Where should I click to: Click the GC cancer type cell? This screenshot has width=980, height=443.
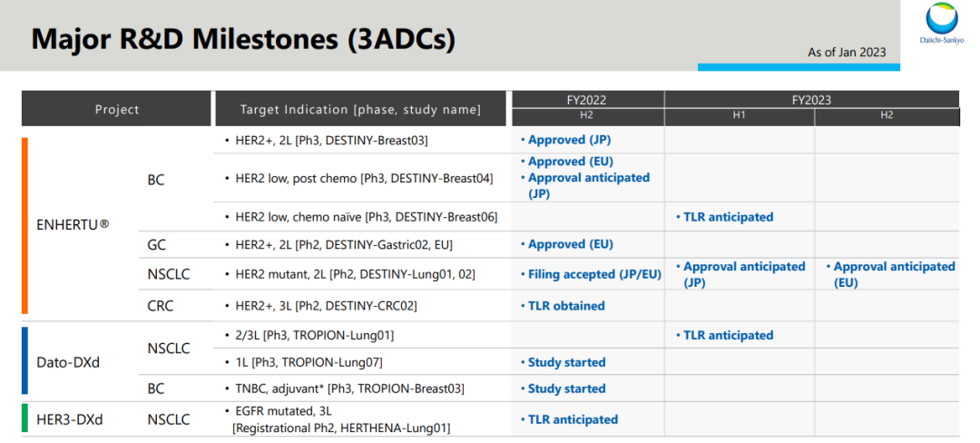point(156,244)
